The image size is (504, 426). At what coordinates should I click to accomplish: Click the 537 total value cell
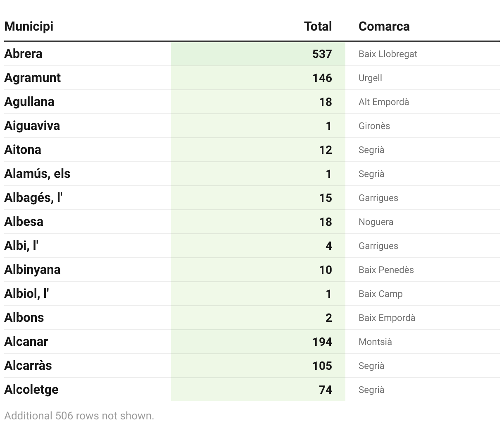point(322,54)
